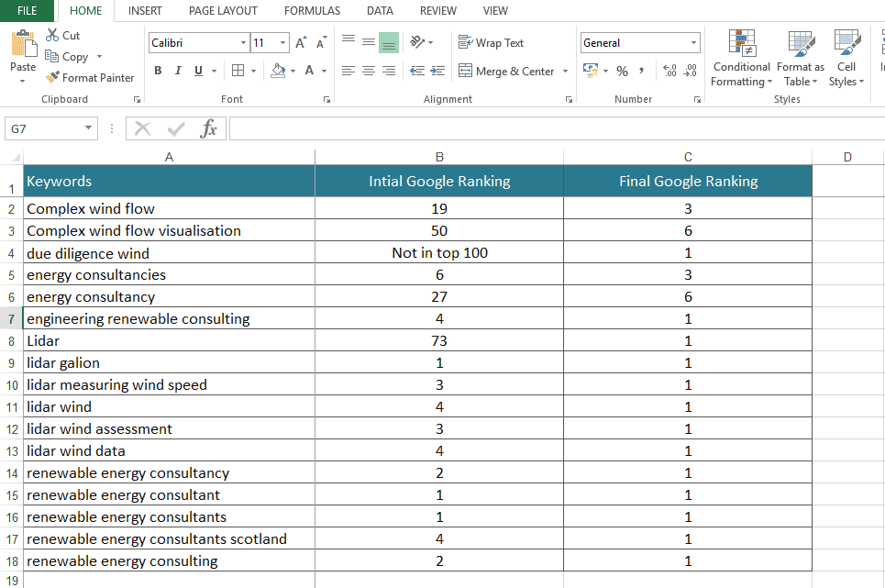Select cell 'Not in top 100'
The image size is (885, 588).
click(439, 252)
